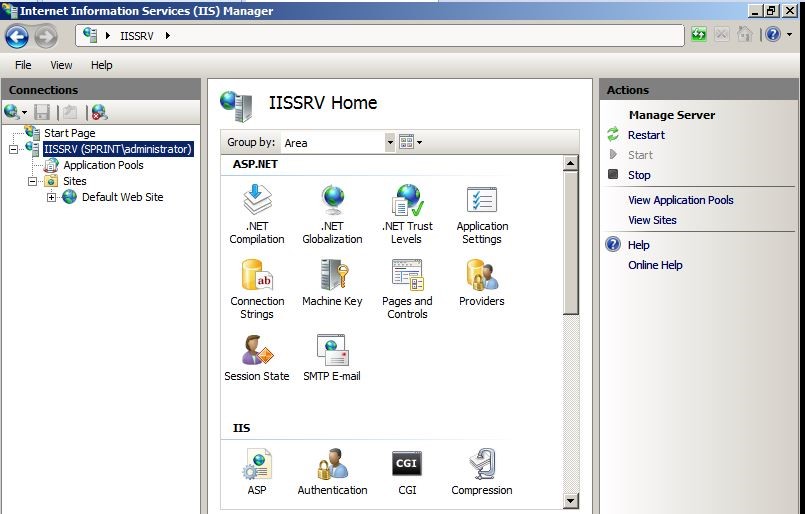
Task: Select Default Web Site tree item
Action: pyautogui.click(x=122, y=197)
